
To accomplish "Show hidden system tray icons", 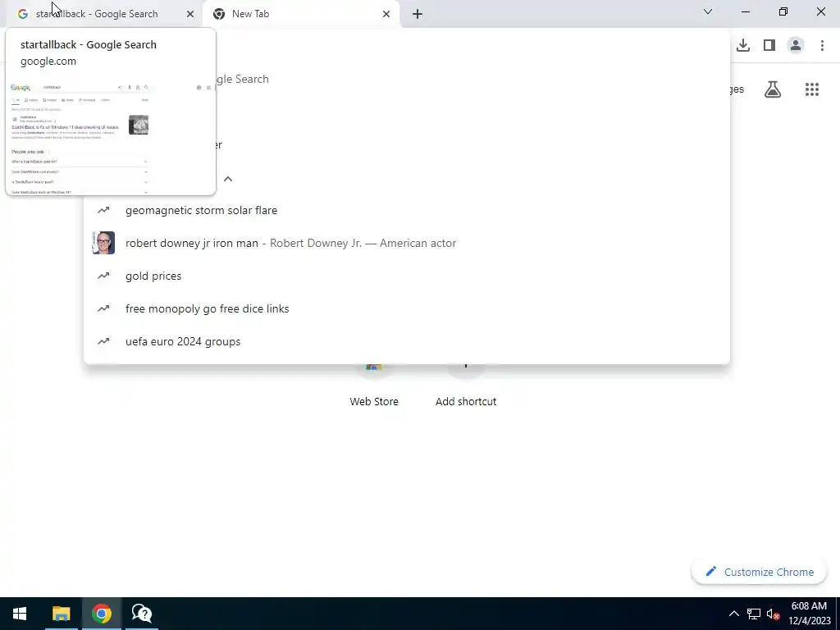I will (734, 614).
